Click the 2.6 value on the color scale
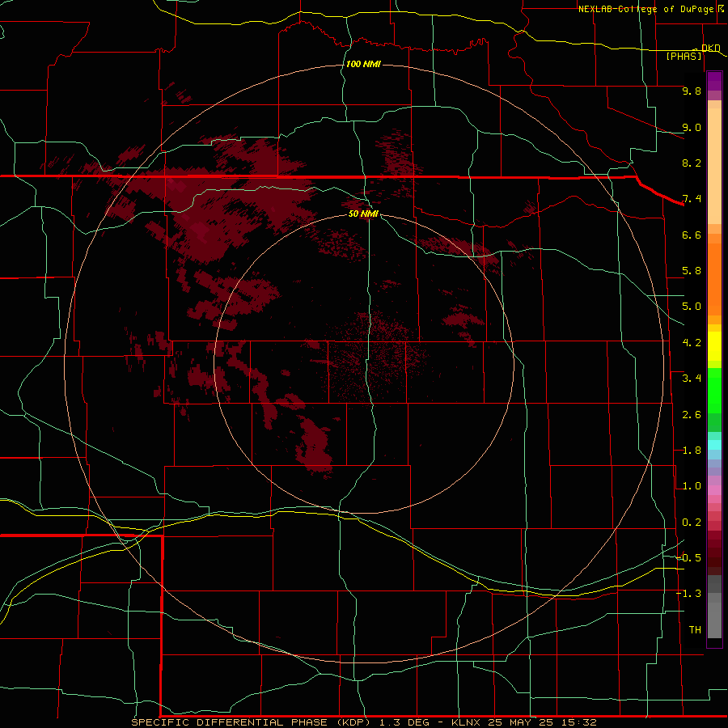 coord(692,415)
